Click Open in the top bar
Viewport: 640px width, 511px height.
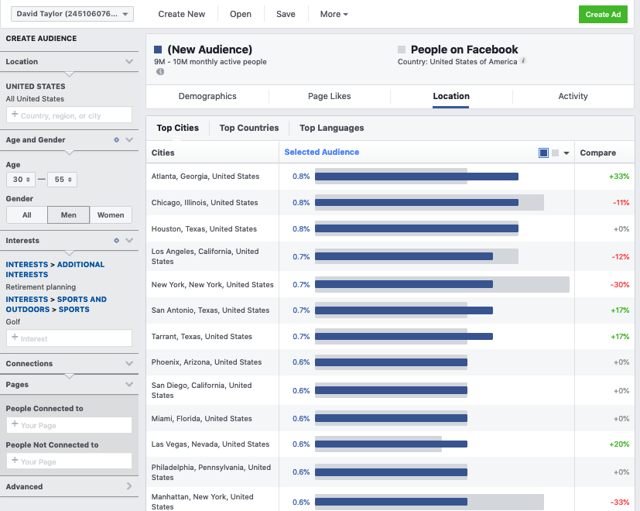coord(240,14)
